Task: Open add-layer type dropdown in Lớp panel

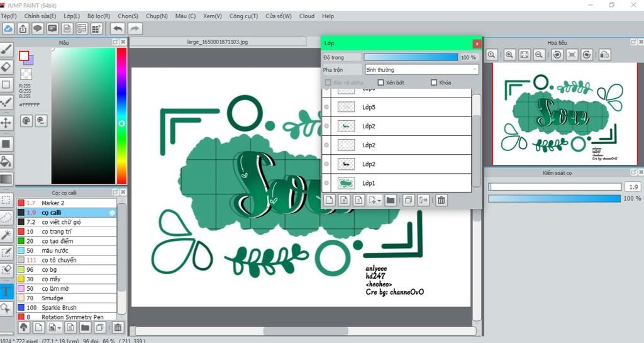Action: pyautogui.click(x=375, y=200)
